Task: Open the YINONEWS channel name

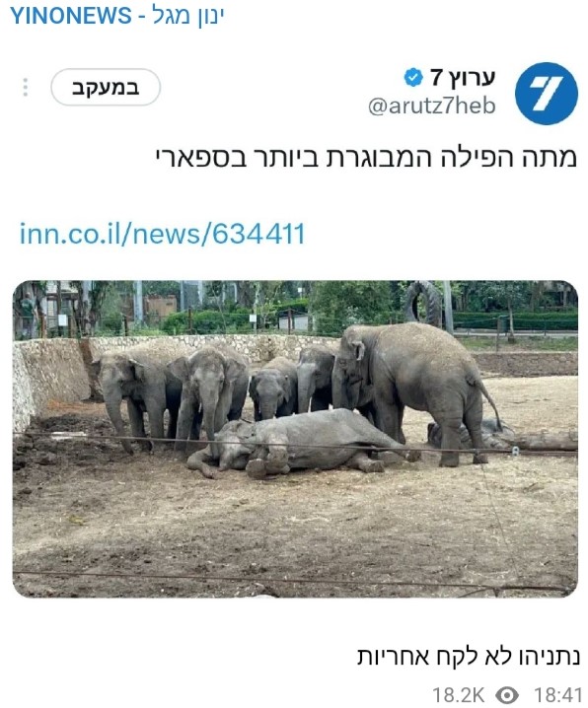Action: click(x=70, y=16)
